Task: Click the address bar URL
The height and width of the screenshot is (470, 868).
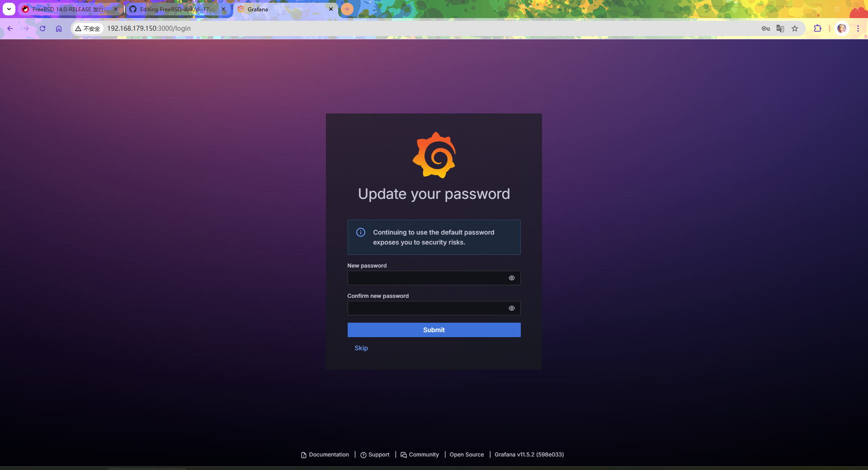Action: (x=149, y=28)
